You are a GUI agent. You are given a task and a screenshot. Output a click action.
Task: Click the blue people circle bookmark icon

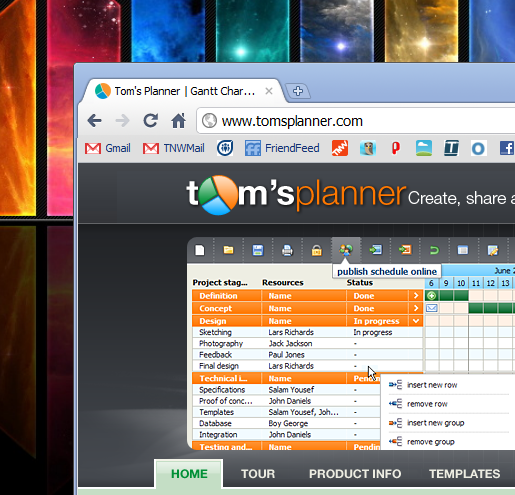click(x=225, y=148)
